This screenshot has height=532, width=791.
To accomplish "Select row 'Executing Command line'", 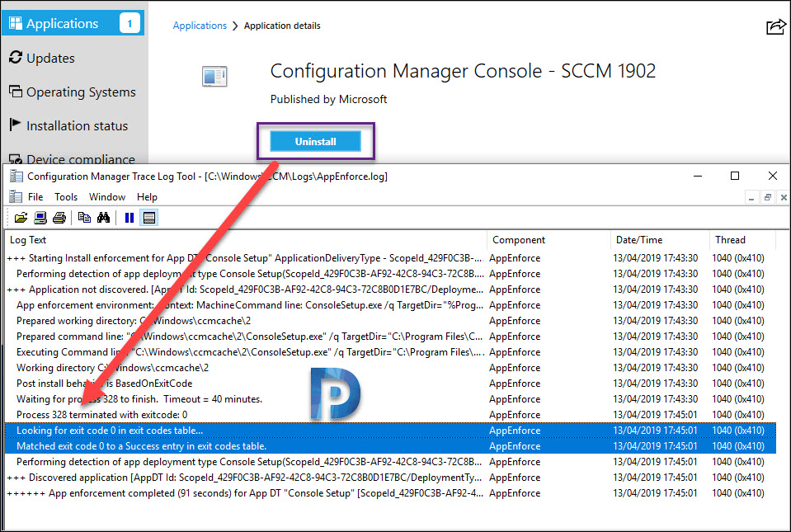I will (390, 351).
